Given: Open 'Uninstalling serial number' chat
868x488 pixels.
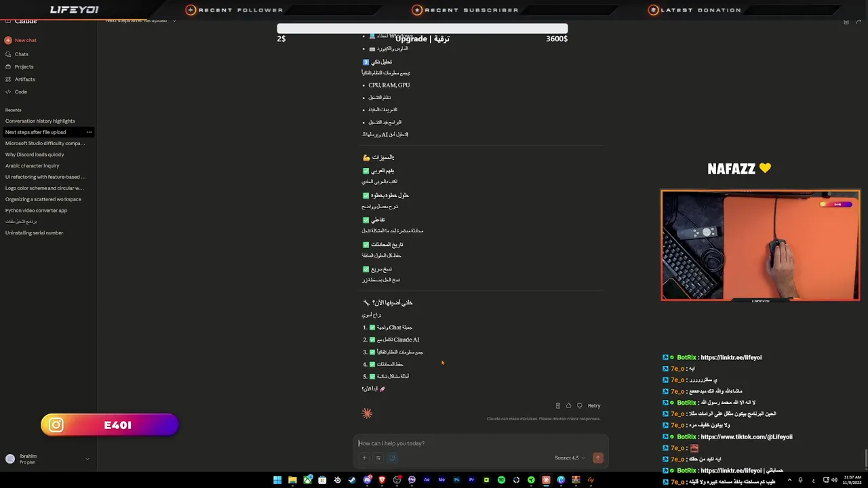Looking at the screenshot, I should (34, 232).
